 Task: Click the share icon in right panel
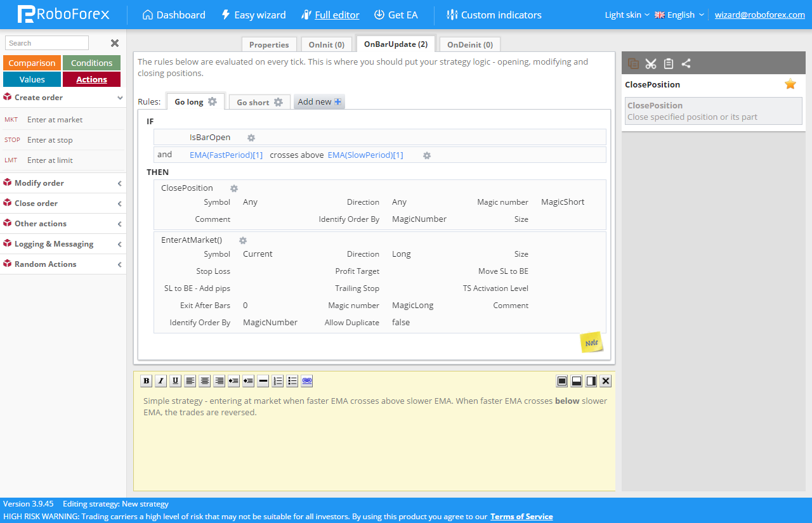point(686,63)
